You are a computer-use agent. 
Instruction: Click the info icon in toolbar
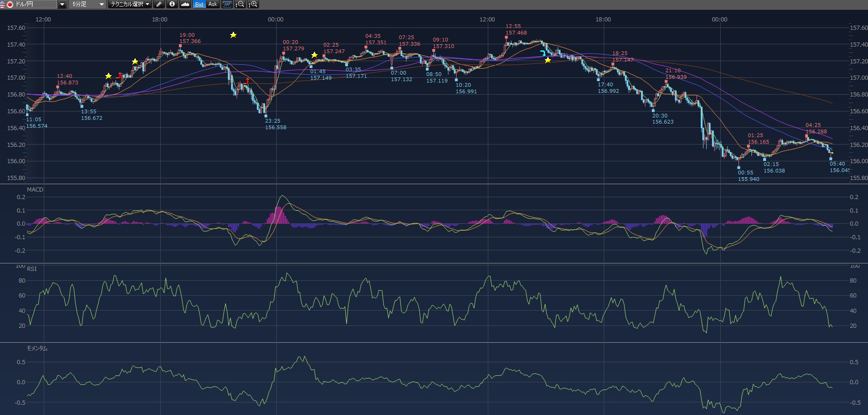click(x=172, y=4)
